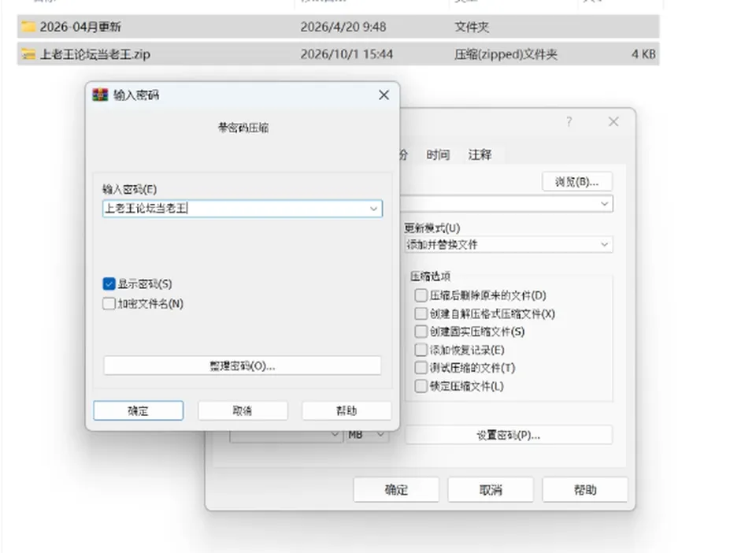This screenshot has width=756, height=553.
Task: Click the WinRAR icon in password dialog title
Action: [x=100, y=95]
